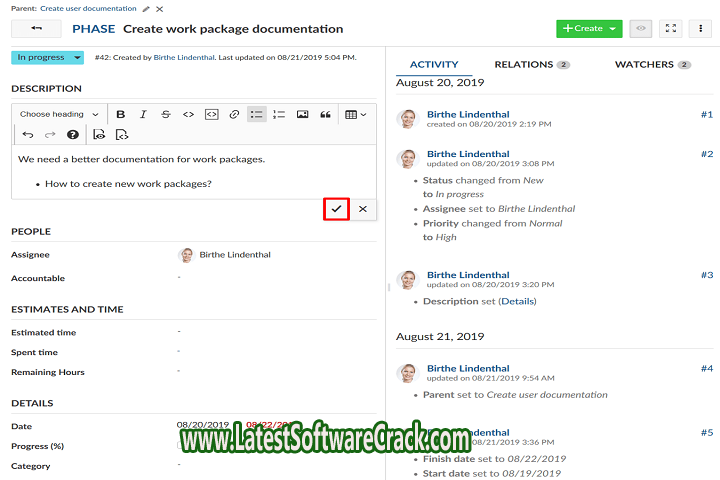The width and height of the screenshot is (720, 480).
Task: Cancel description editing with X button
Action: (363, 209)
